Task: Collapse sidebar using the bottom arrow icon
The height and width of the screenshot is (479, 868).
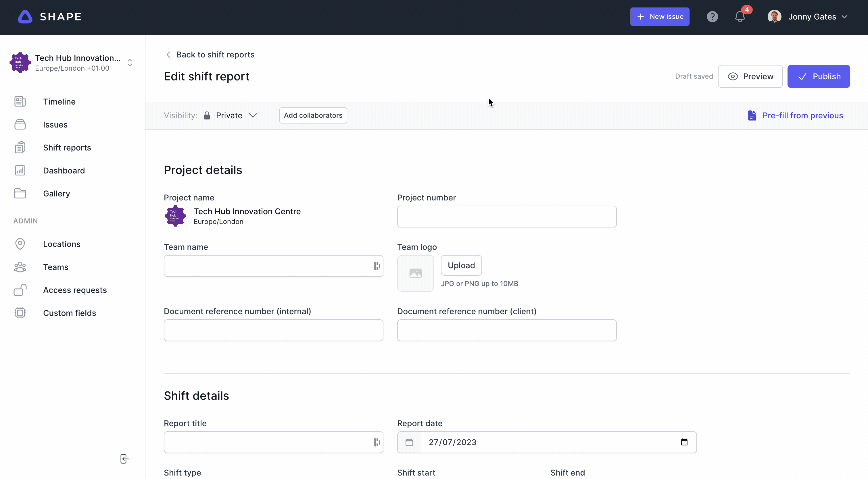Action: pyautogui.click(x=124, y=459)
